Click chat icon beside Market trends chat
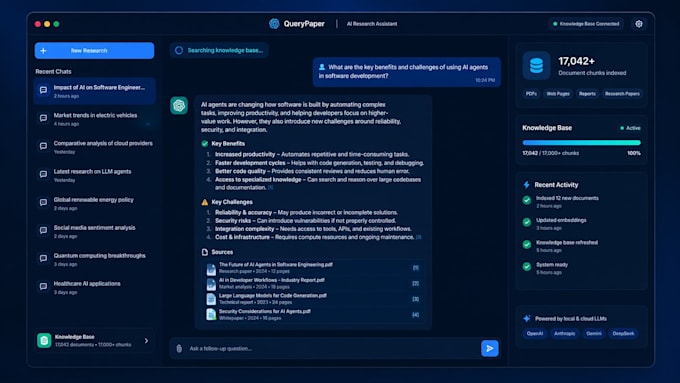 pyautogui.click(x=43, y=118)
